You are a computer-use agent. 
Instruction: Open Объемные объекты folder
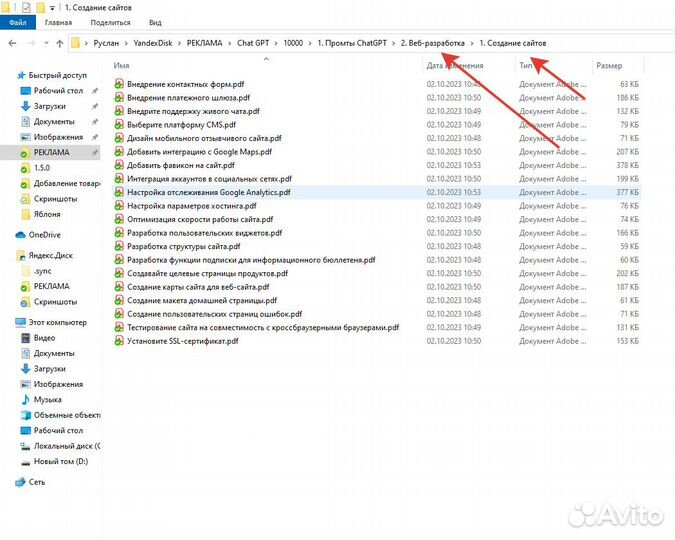[x=67, y=415]
